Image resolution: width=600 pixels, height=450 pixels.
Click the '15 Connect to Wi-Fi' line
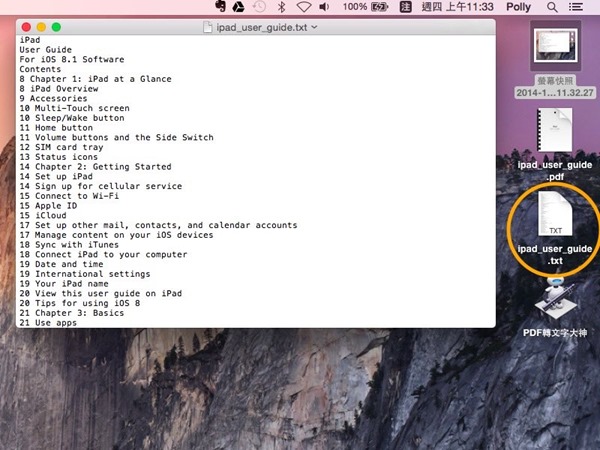(69, 196)
